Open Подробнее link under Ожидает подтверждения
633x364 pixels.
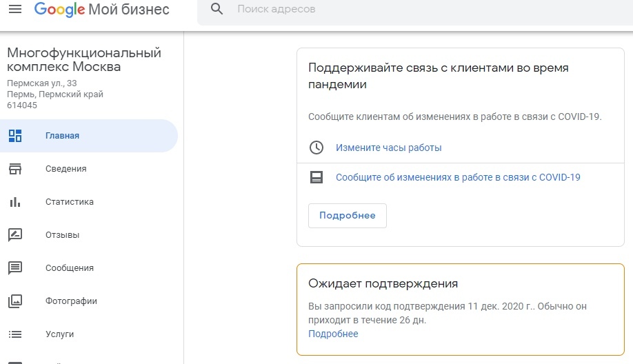(x=333, y=334)
